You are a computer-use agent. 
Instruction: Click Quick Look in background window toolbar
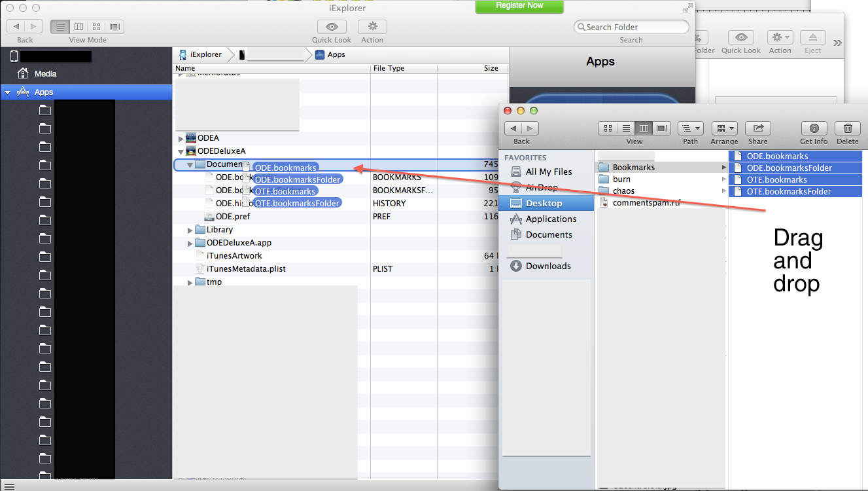point(741,38)
